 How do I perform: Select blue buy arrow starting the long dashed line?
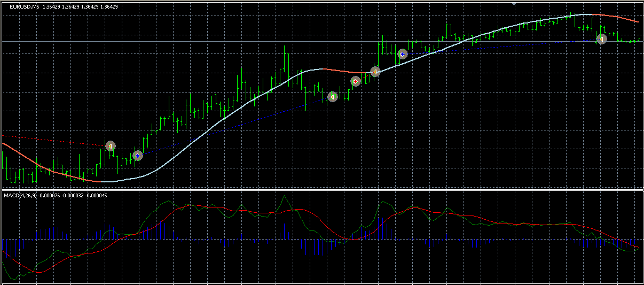point(138,156)
